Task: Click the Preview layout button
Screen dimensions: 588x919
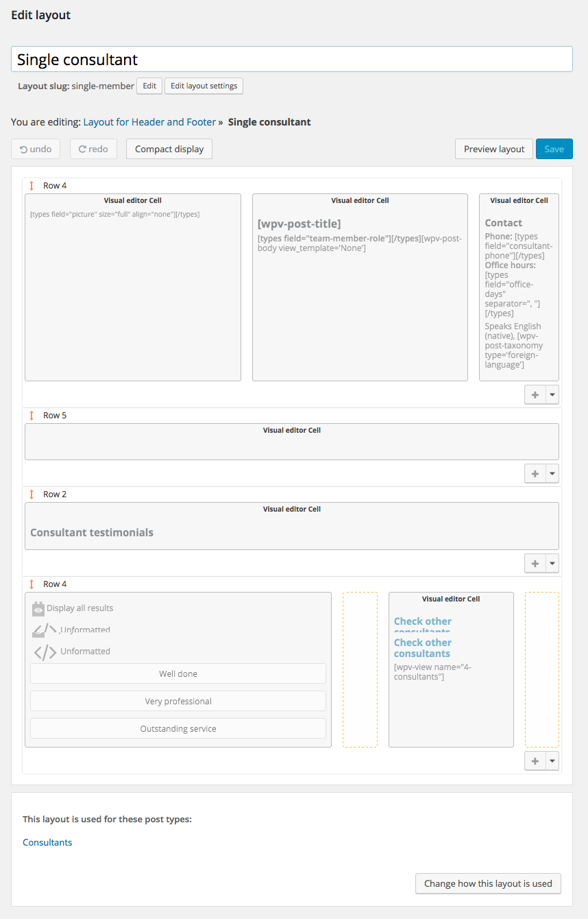Action: 494,149
